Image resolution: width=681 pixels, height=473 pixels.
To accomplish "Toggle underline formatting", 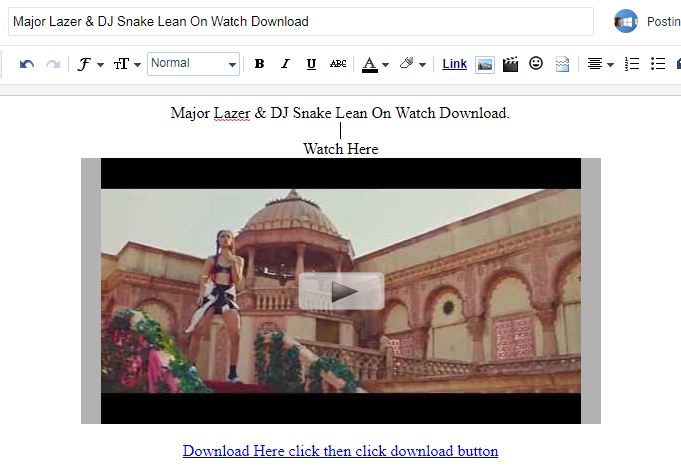I will [x=311, y=64].
